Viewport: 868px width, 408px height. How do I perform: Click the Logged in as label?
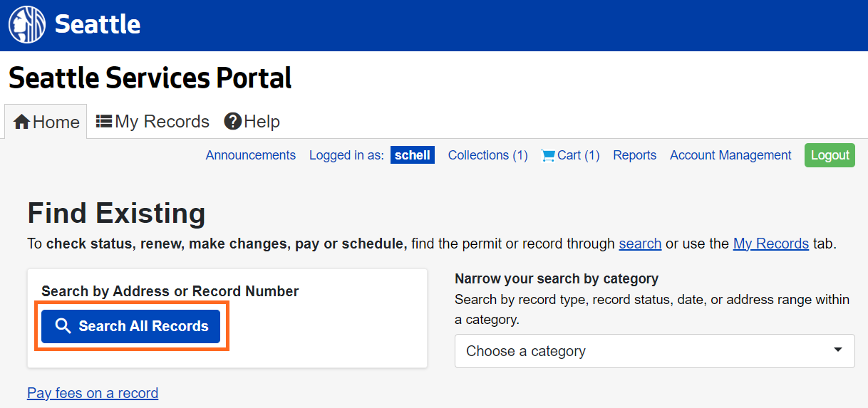[346, 155]
